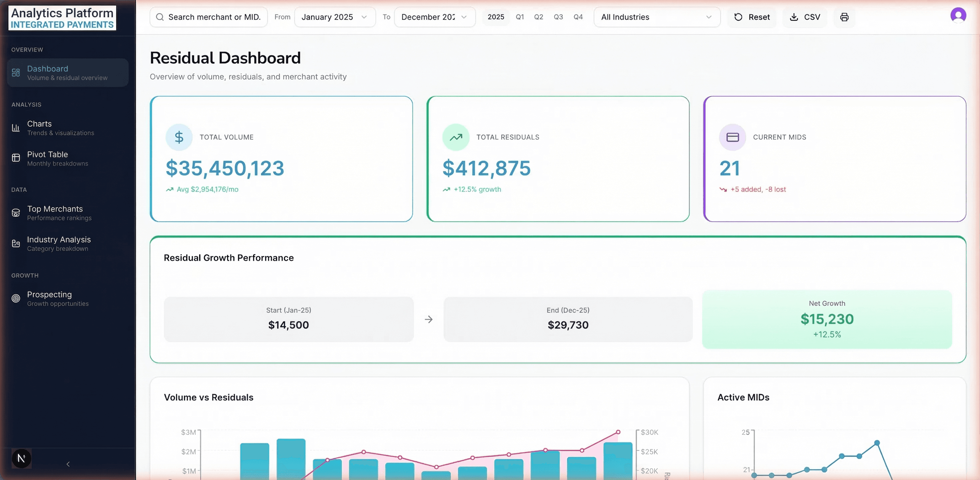This screenshot has width=980, height=480.
Task: Click the arrow between Start and End
Action: 429,319
